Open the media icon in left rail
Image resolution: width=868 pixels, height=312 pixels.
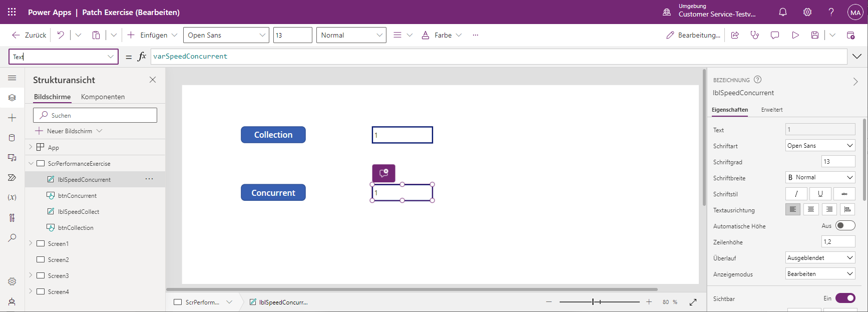[12, 158]
